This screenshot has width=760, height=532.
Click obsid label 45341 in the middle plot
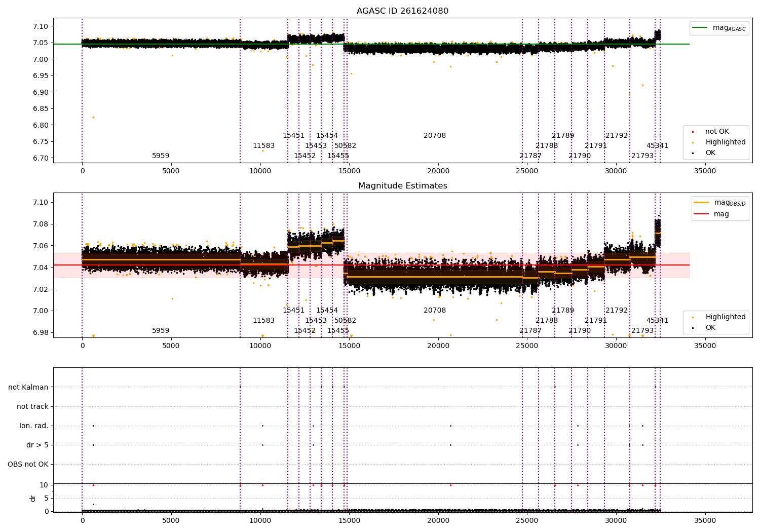coord(657,321)
